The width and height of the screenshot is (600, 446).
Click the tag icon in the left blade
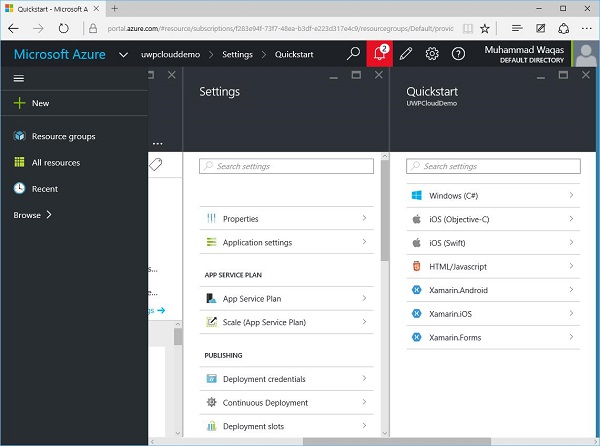coord(155,164)
